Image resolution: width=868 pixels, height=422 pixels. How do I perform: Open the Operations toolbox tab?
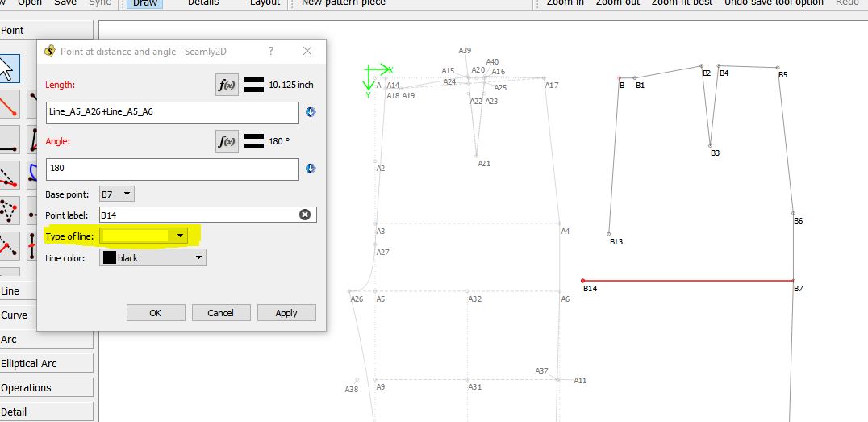26,387
